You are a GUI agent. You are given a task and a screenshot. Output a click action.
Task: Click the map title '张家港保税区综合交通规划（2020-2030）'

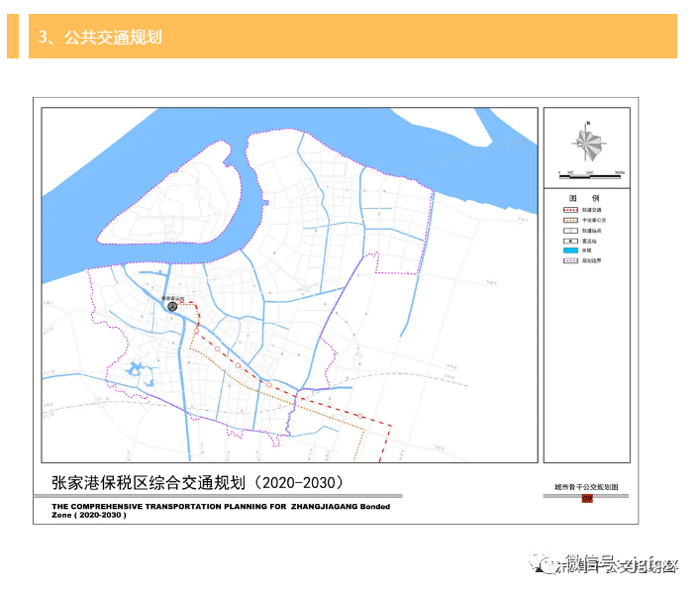click(x=197, y=482)
